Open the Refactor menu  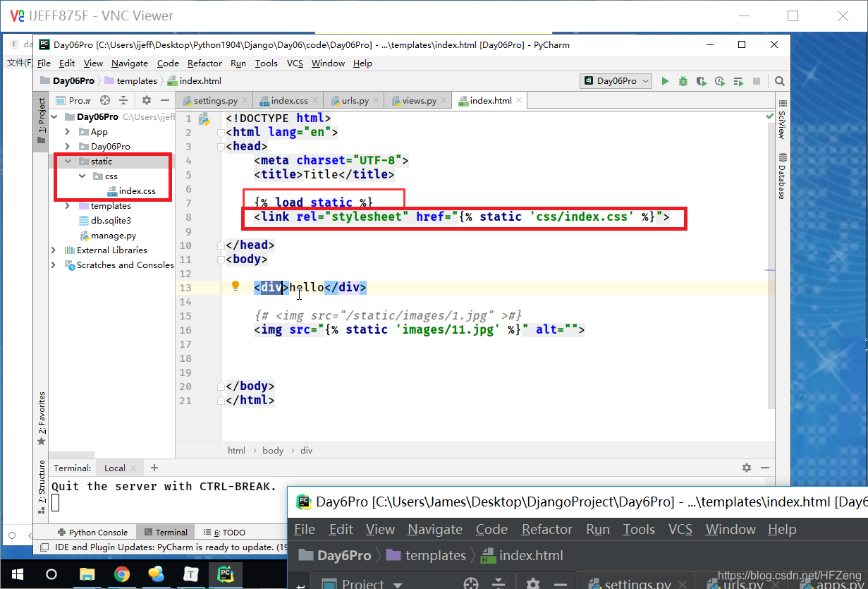(204, 63)
